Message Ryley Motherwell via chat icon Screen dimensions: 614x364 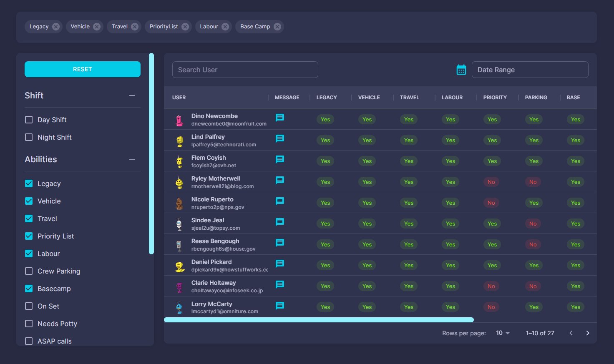coord(280,180)
